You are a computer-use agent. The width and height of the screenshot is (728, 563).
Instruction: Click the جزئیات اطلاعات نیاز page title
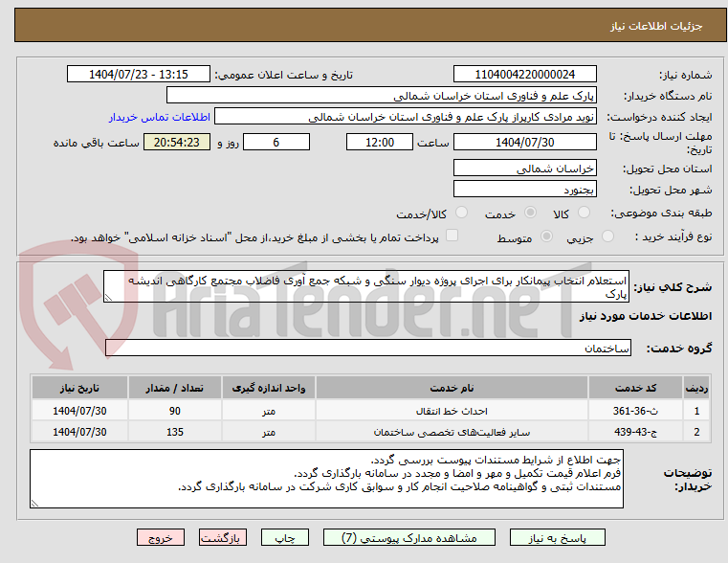pos(656,26)
